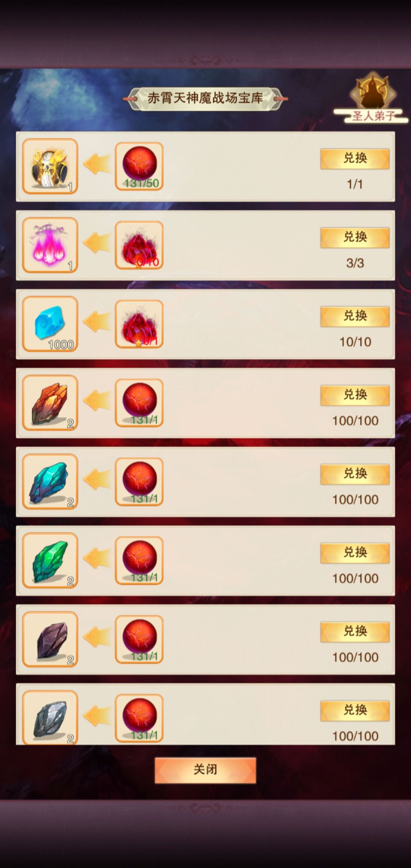The width and height of the screenshot is (411, 868).
Task: Click 兑换 for the cyan crystal ore
Action: click(x=355, y=474)
